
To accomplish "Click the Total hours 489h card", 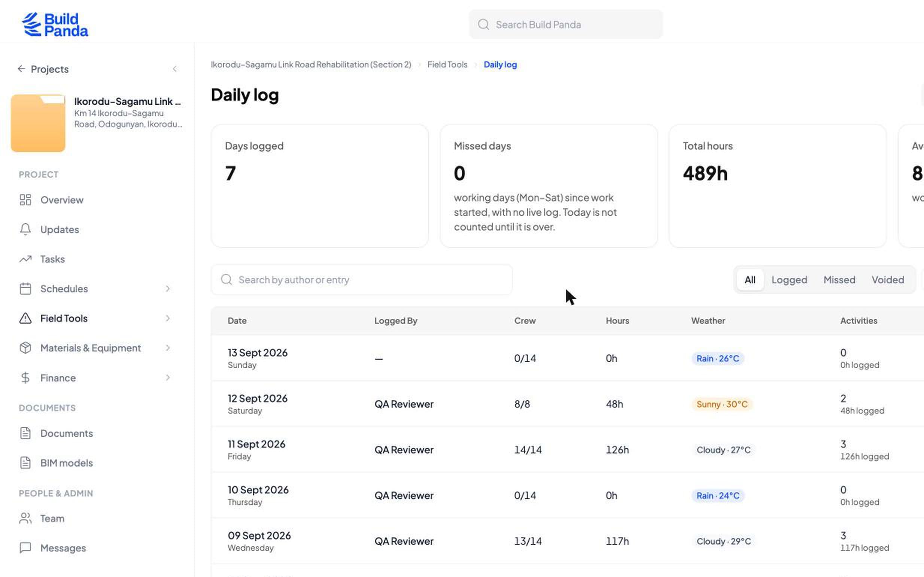I will point(777,186).
